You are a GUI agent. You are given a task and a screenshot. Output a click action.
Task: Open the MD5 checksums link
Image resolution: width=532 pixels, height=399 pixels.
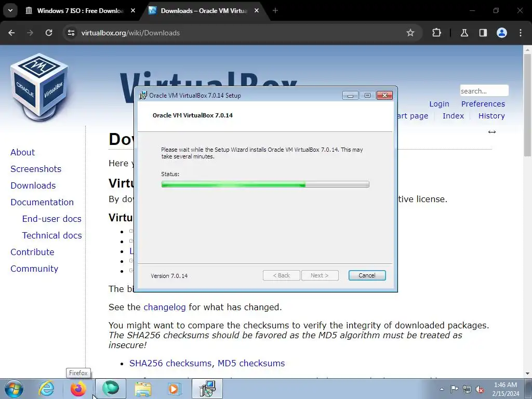251,363
